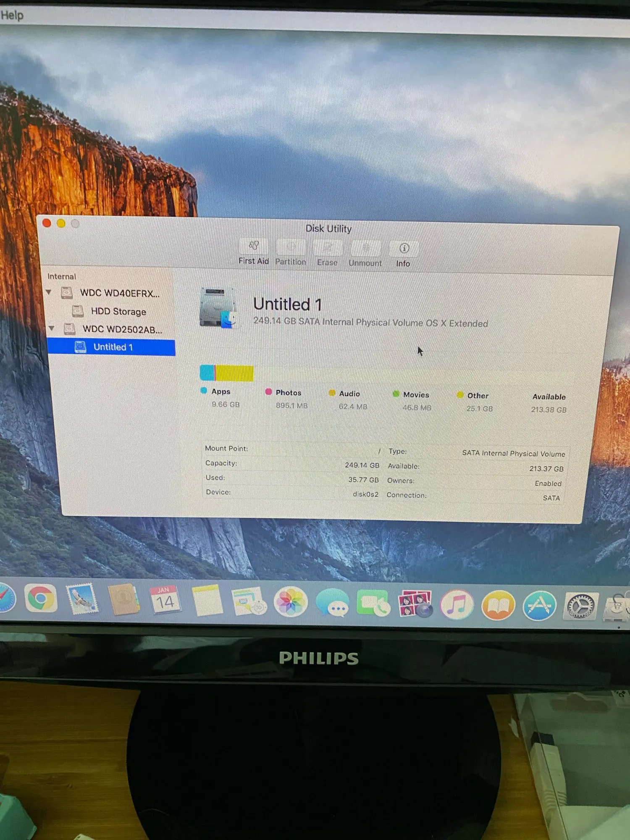Click the Available size value 213.38 GB
This screenshot has width=630, height=840.
(549, 409)
